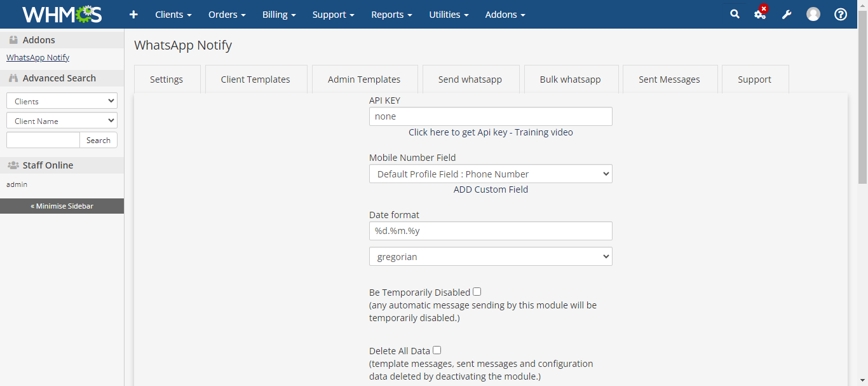868x386 pixels.
Task: Click the ADD Custom Field link
Action: 491,190
